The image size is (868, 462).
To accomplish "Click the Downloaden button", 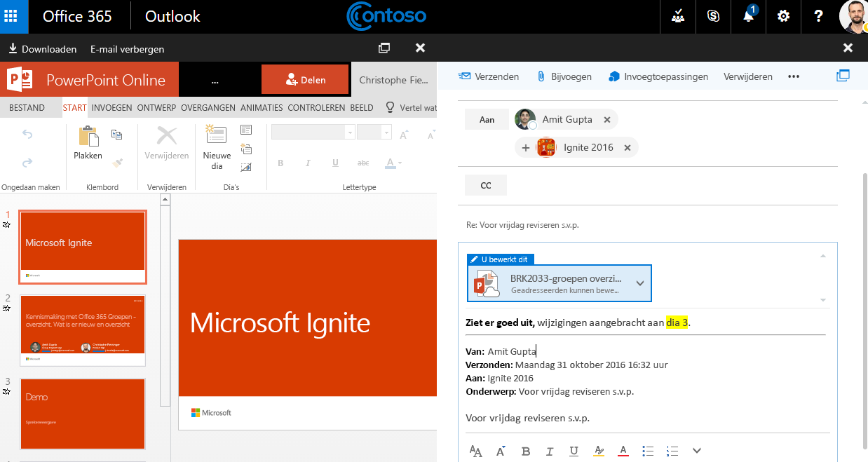I will point(43,49).
